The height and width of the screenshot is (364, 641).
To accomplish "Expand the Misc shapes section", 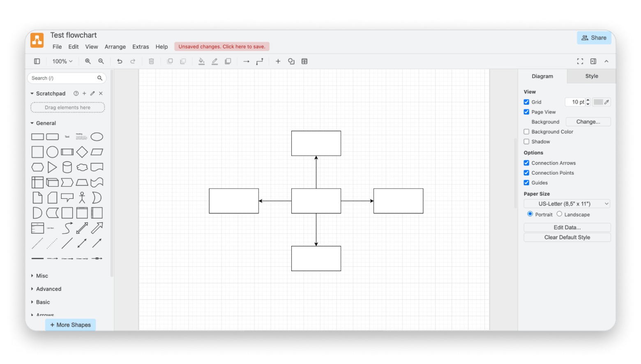I will [42, 276].
